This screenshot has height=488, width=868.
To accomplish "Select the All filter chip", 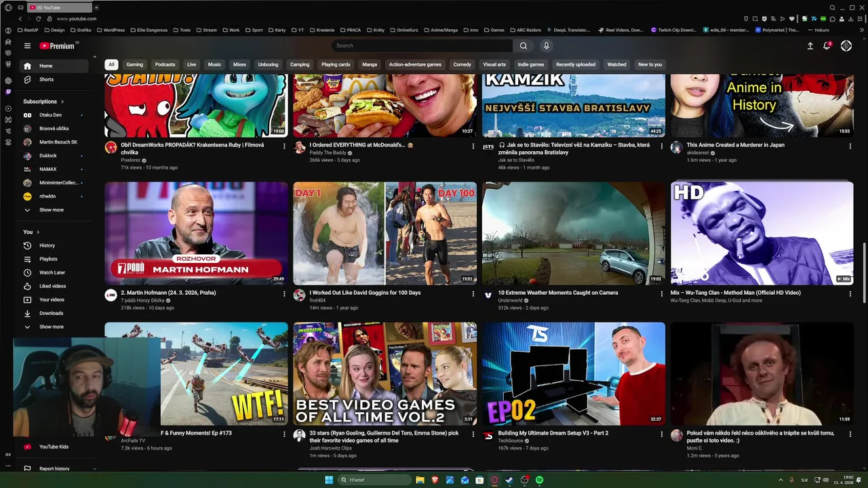I will [x=111, y=64].
